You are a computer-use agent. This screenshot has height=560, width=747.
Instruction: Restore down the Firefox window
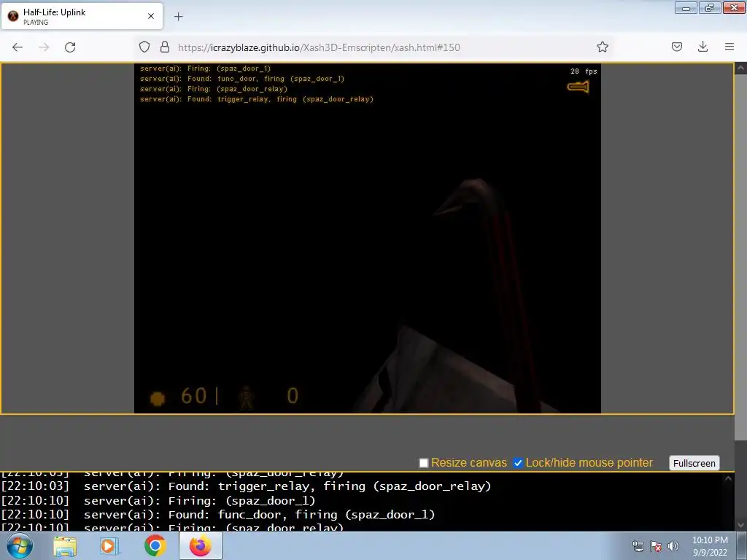click(x=710, y=7)
